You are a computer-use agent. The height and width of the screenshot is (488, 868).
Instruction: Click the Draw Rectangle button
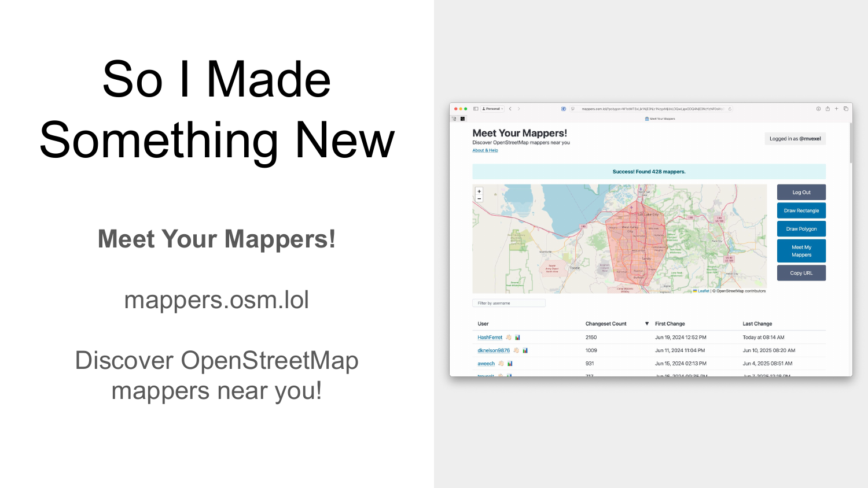(x=801, y=210)
